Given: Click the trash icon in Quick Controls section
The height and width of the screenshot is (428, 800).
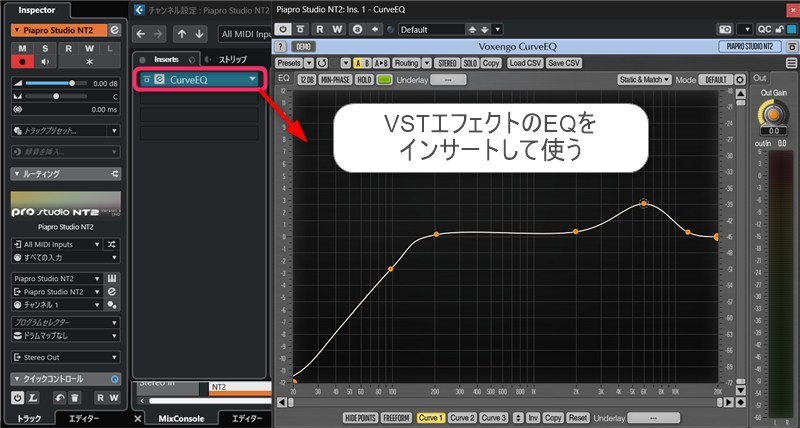Looking at the screenshot, I should [74, 397].
